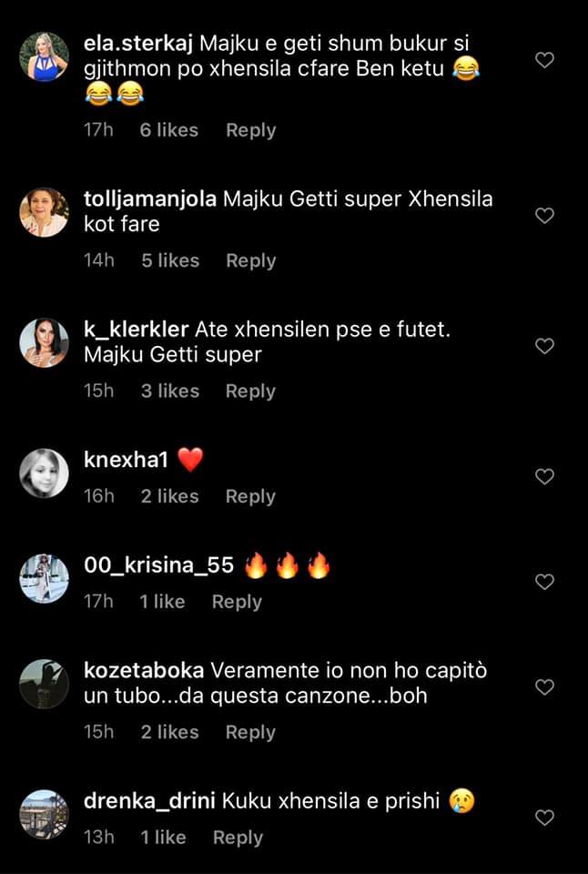
Task: Open the drenka_drini username link
Action: click(148, 802)
